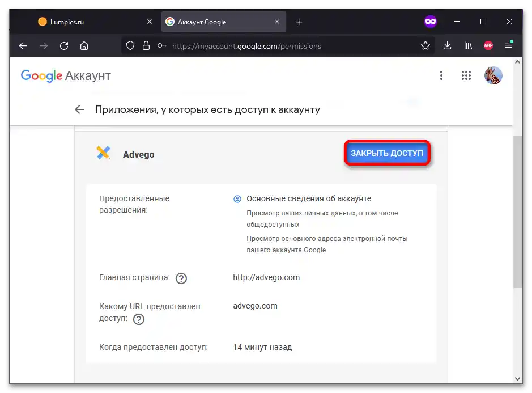Screen dimensions: 532x393
Task: Click the browser forward arrow
Action: click(x=44, y=45)
